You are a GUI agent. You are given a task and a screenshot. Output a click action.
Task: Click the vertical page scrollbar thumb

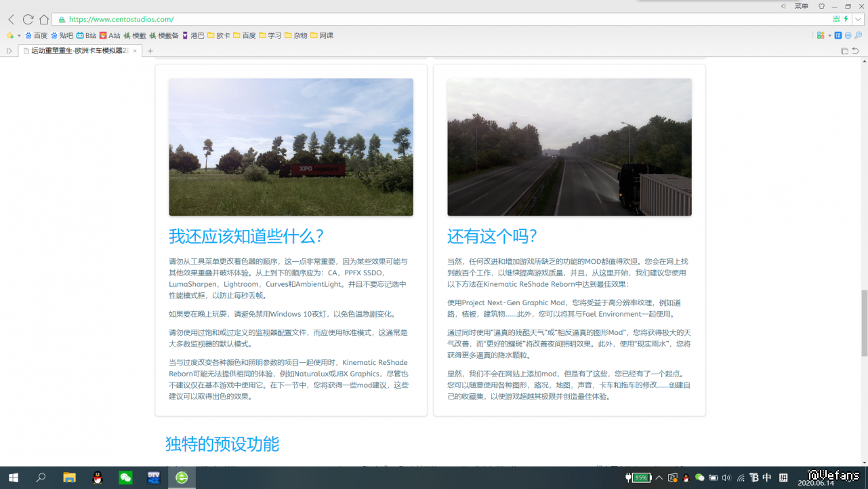click(x=864, y=323)
